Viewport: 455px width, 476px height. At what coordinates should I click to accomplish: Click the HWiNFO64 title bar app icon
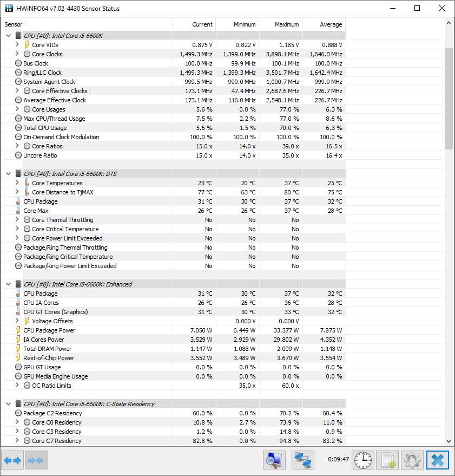click(x=9, y=8)
